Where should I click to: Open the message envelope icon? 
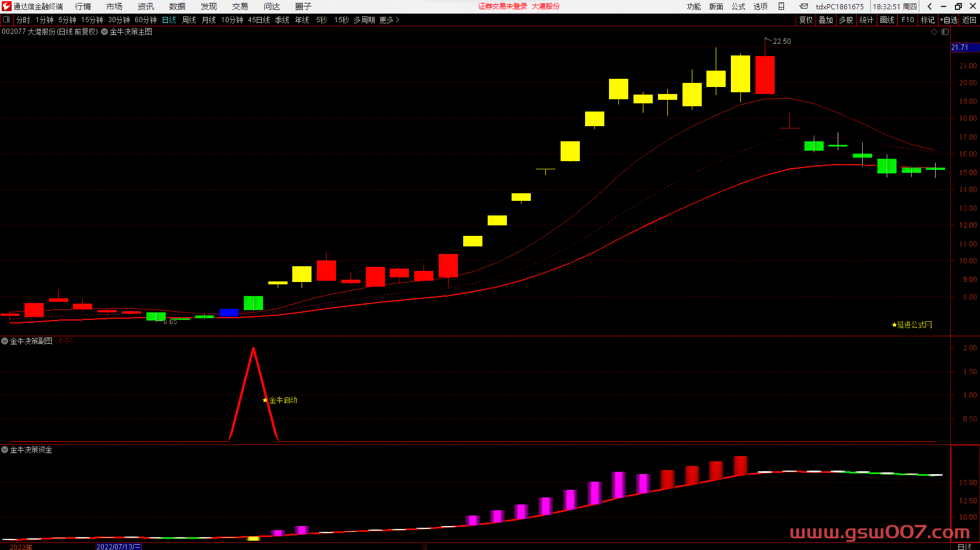[804, 6]
